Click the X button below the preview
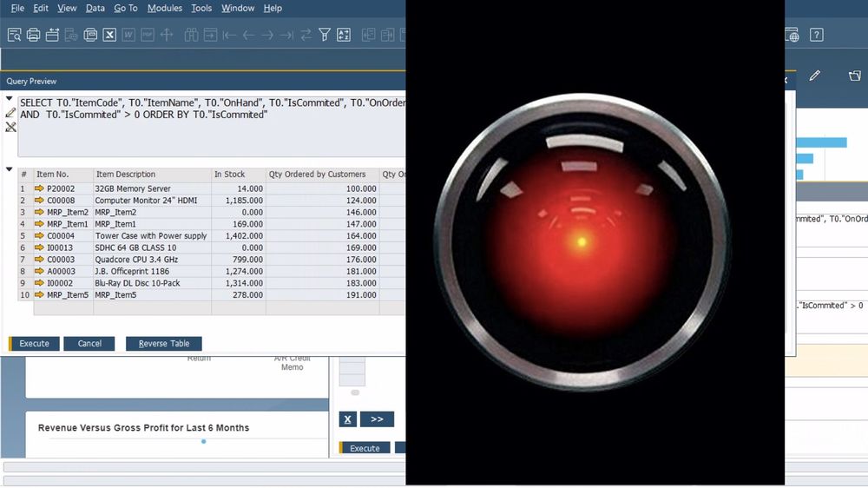 click(348, 419)
